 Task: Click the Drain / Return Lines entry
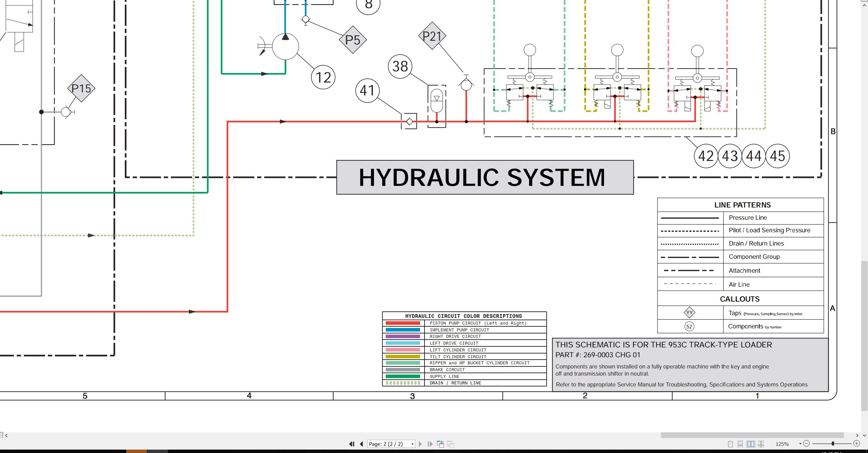[x=740, y=243]
